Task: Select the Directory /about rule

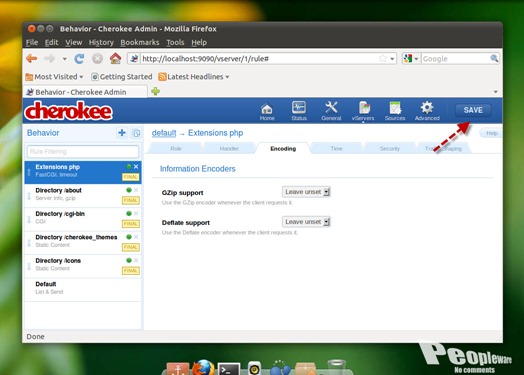Action: [83, 196]
